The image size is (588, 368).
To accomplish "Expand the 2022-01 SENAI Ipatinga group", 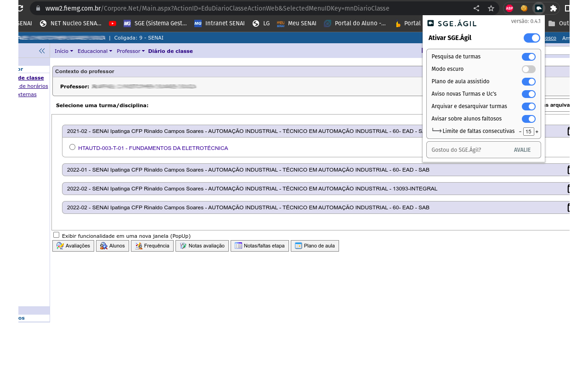I will [316, 170].
